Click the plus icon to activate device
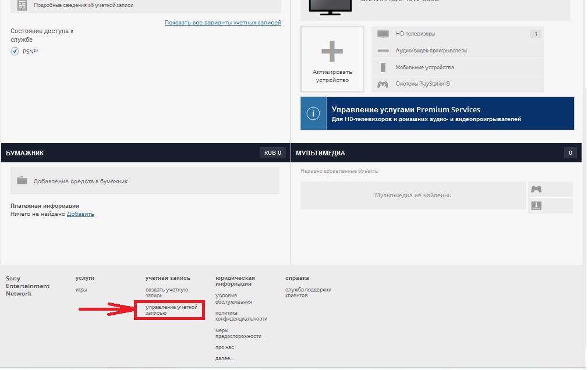 (332, 52)
